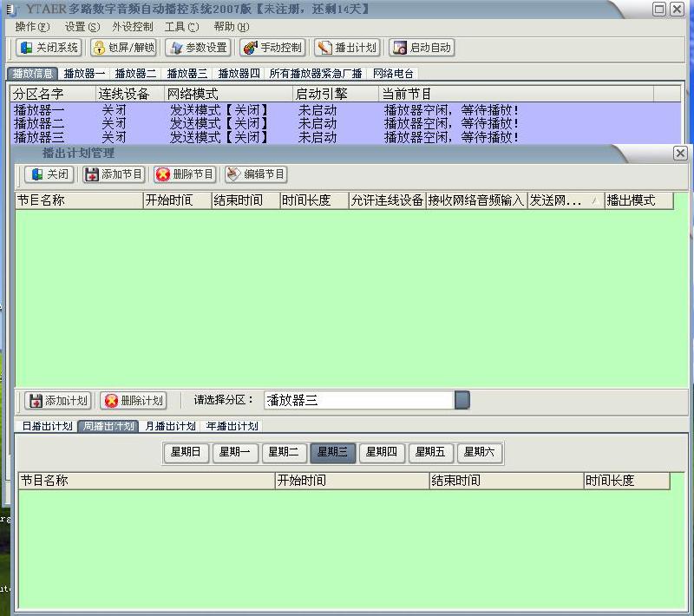Open the 网络电台 tab
Viewport: 694px width, 616px height.
click(393, 74)
